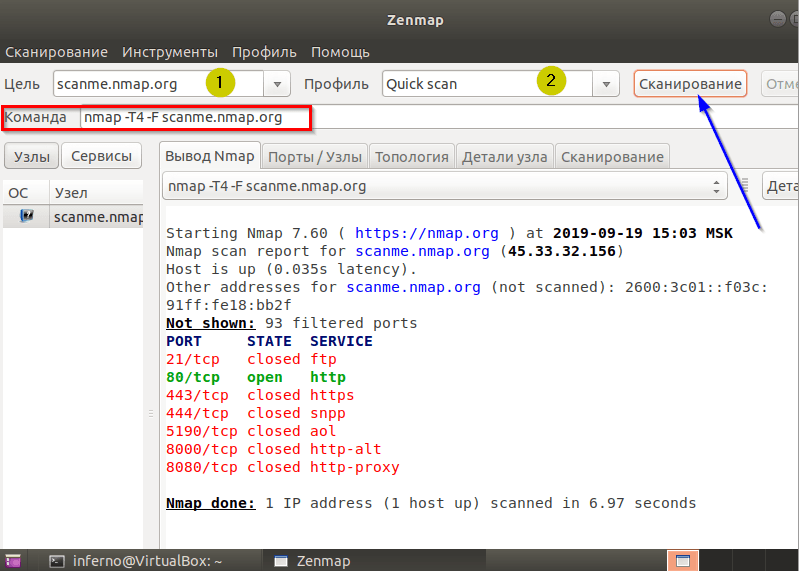The image size is (799, 571).
Task: Click the Узел column header
Action: point(96,193)
